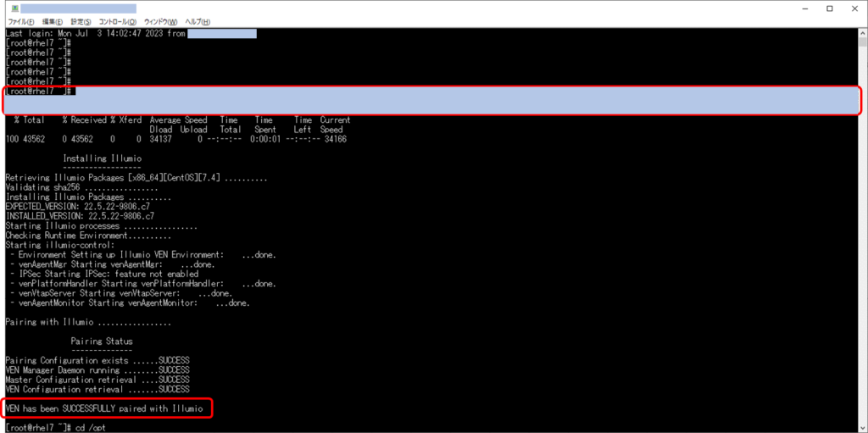Click the 'Pairing Status' heading text
Image resolution: width=868 pixels, height=433 pixels.
[x=102, y=341]
